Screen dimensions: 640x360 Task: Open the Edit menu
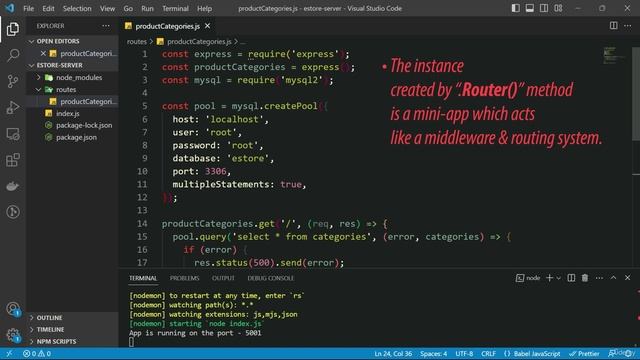pyautogui.click(x=48, y=8)
